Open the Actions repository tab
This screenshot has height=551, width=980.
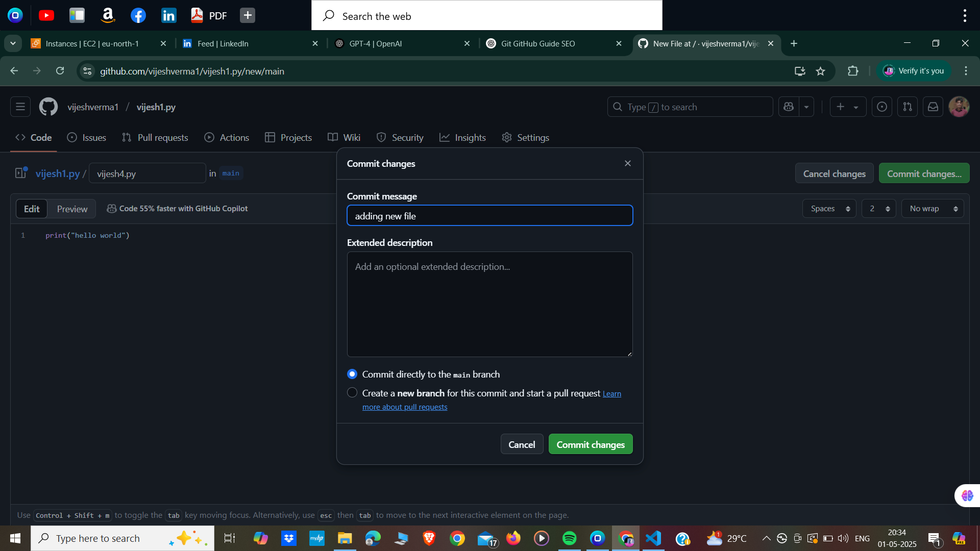point(227,138)
